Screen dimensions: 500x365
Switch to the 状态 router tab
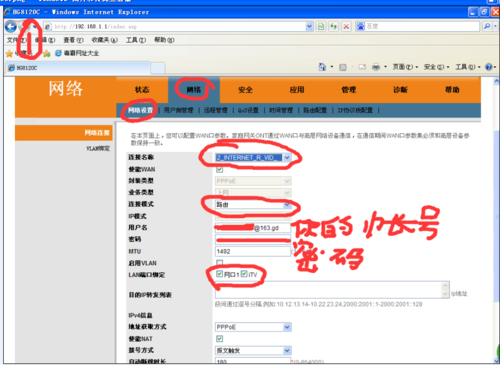pyautogui.click(x=142, y=90)
